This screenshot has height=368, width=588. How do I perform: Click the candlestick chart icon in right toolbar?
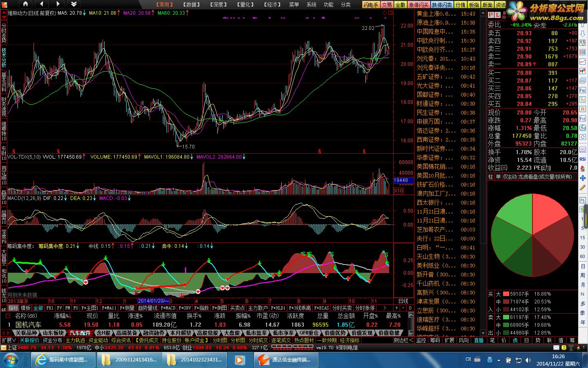click(x=583, y=71)
